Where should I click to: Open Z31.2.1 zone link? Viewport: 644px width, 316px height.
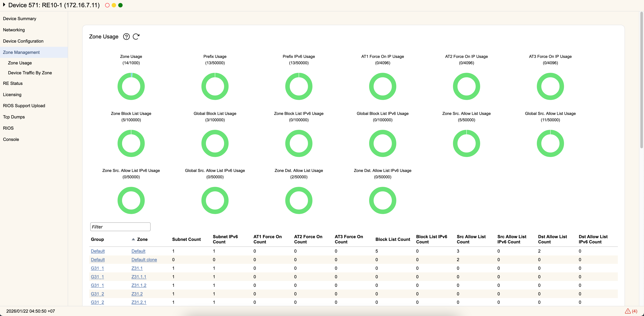click(139, 302)
